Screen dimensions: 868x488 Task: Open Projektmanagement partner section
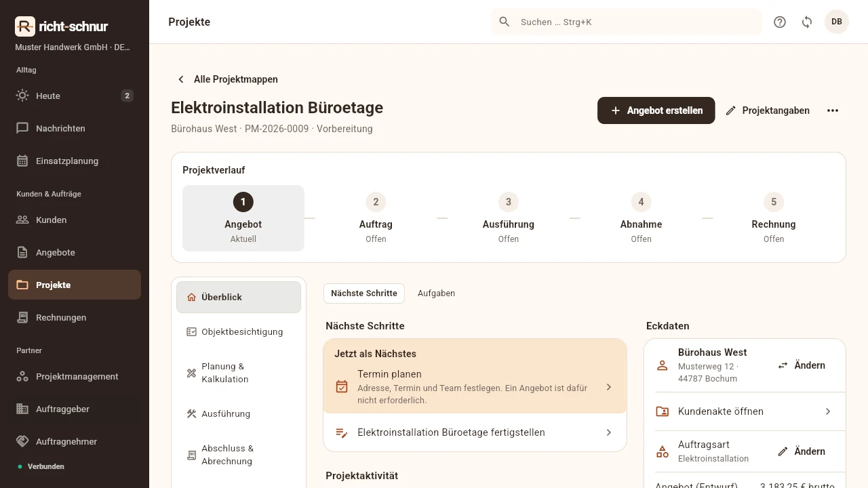coord(75,376)
